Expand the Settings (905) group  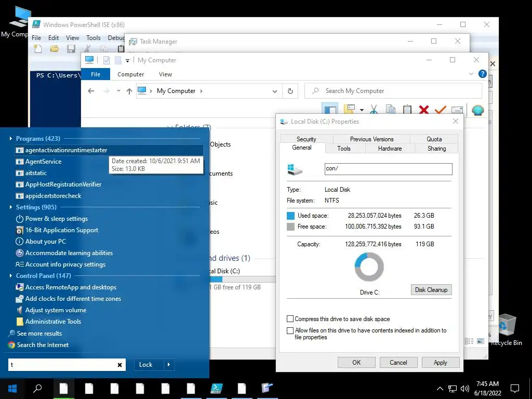point(11,207)
